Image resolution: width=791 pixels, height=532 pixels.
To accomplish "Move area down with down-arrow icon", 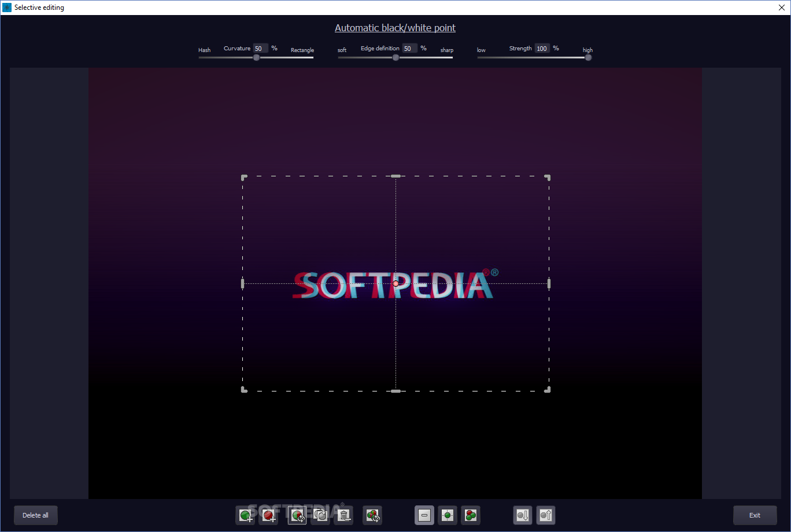I will click(x=523, y=515).
